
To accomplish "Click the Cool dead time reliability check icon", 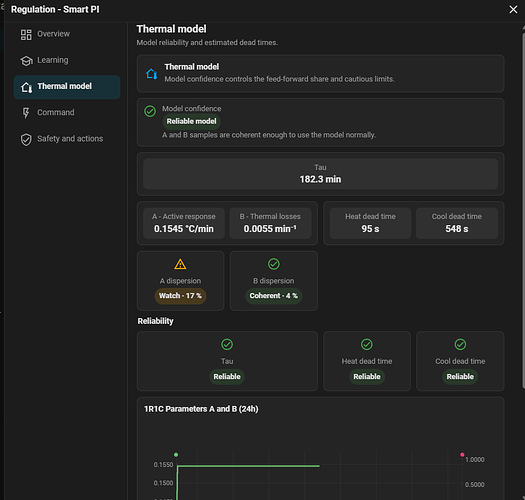I will coord(460,344).
